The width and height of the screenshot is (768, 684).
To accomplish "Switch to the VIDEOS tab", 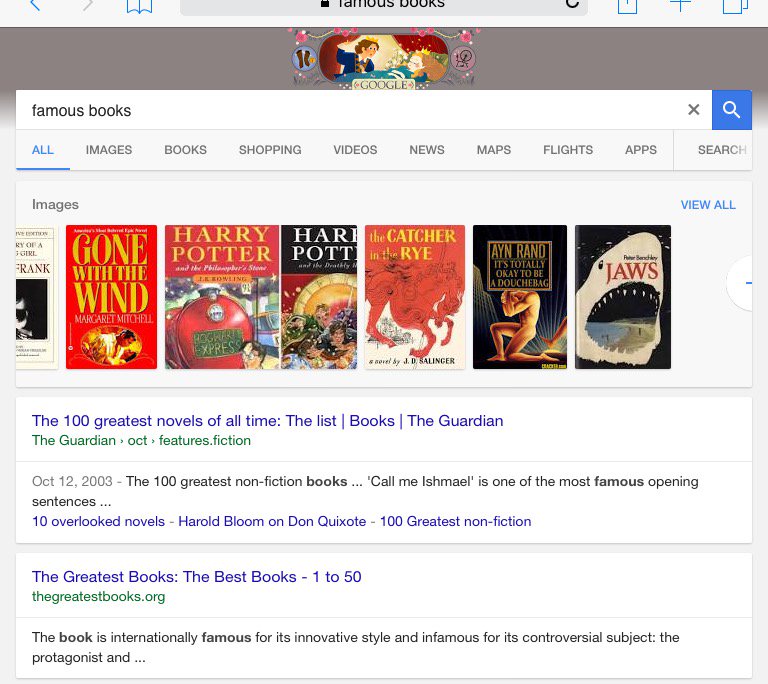I will pos(355,150).
